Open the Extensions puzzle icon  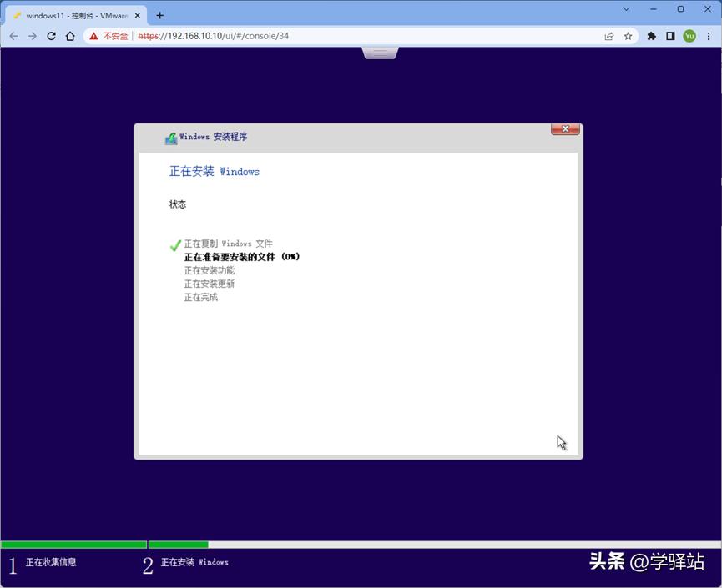651,36
